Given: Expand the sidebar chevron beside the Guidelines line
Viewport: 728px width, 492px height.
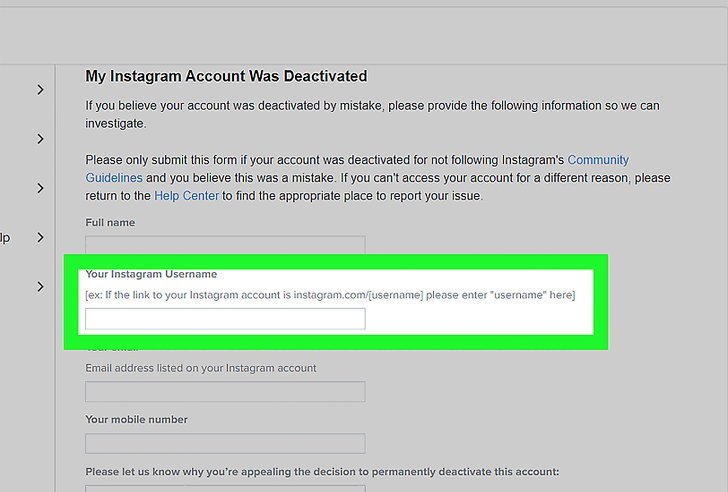Looking at the screenshot, I should [40, 188].
